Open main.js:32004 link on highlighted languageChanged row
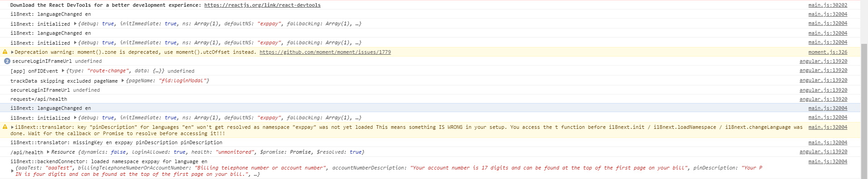This screenshot has height=179, width=868. point(828,108)
